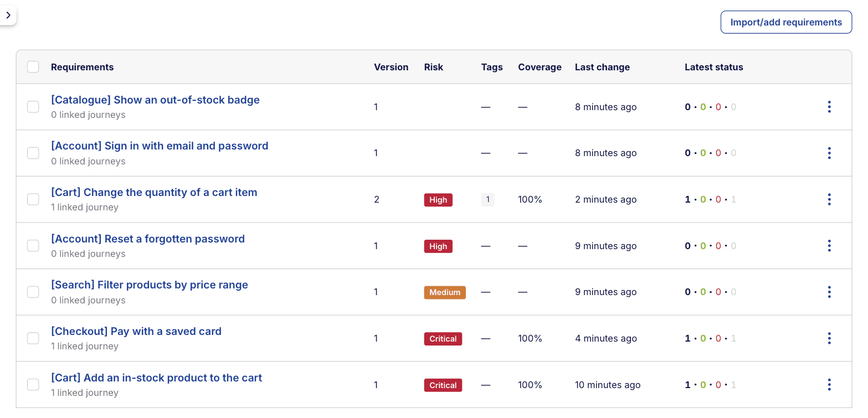Click the Coverage column header
The width and height of the screenshot is (868, 418).
540,67
